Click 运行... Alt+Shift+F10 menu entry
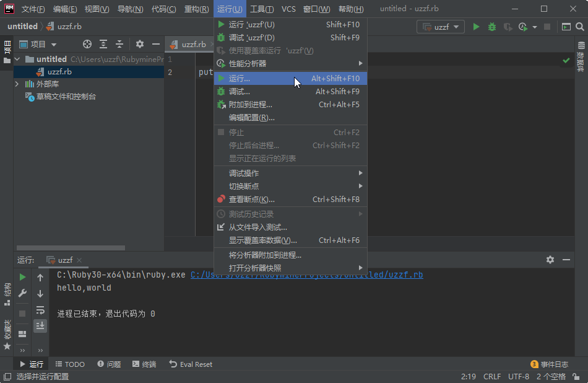 290,79
